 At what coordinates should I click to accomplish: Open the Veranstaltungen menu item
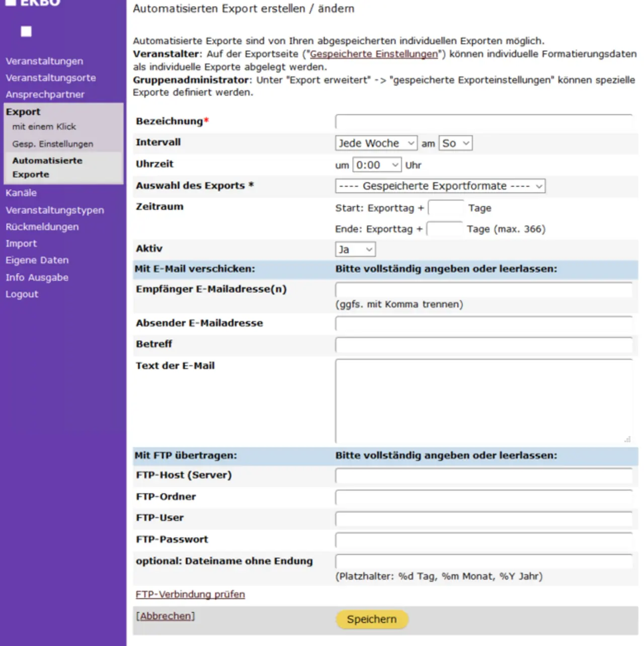pyautogui.click(x=44, y=61)
